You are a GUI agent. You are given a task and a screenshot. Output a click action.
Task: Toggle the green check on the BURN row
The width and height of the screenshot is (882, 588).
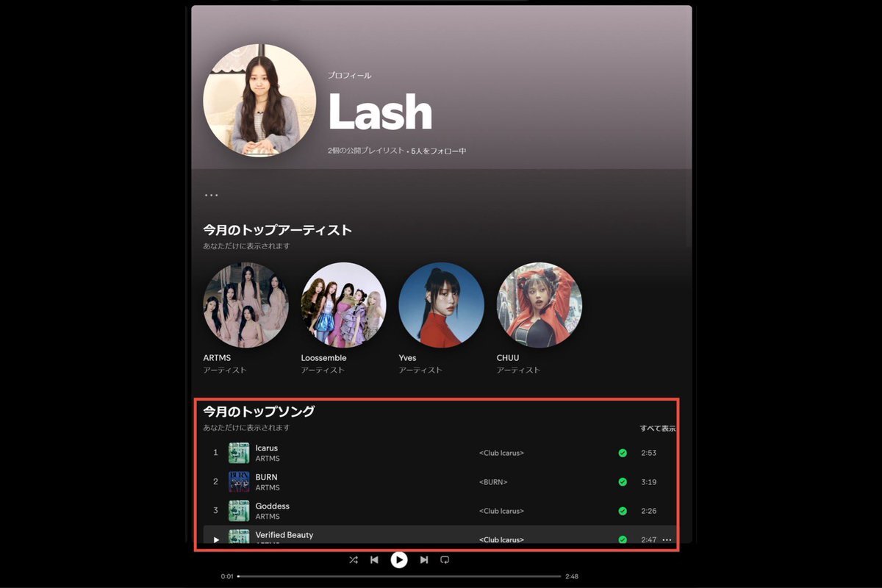(x=623, y=482)
